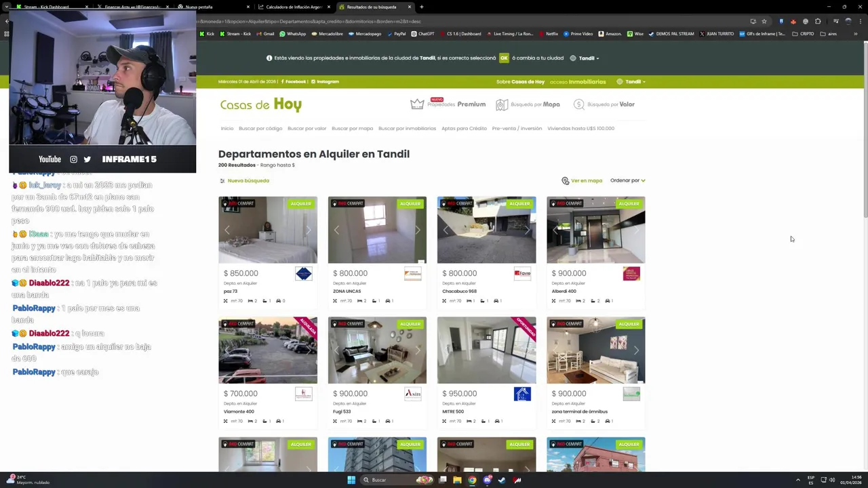
Task: Click the agency logo on ZONA UNCAS card
Action: 412,273
